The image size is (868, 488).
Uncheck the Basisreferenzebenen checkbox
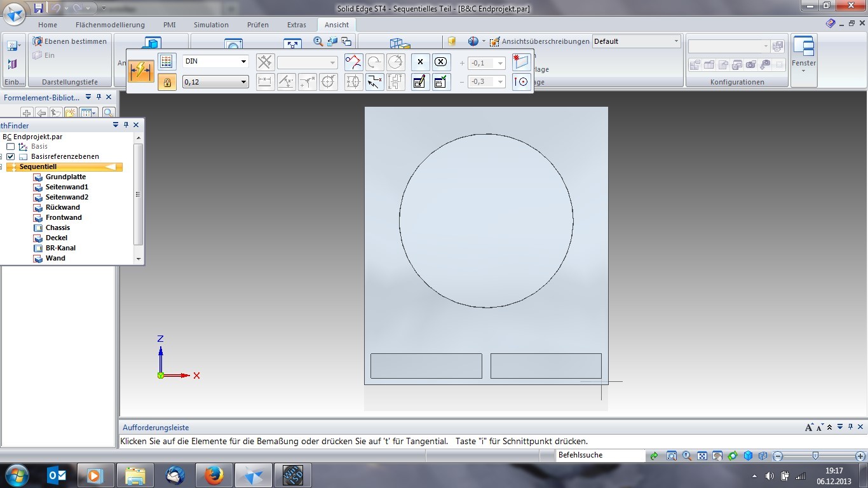click(11, 157)
